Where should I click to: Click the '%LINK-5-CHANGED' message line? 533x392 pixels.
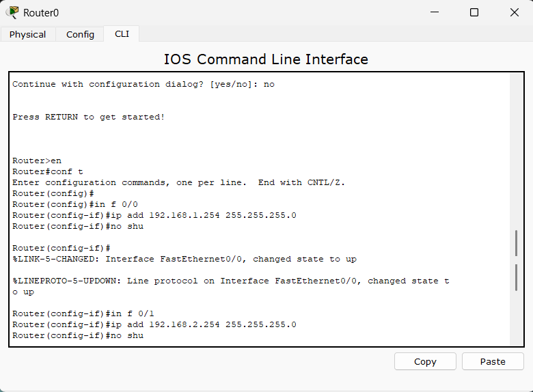pos(184,260)
